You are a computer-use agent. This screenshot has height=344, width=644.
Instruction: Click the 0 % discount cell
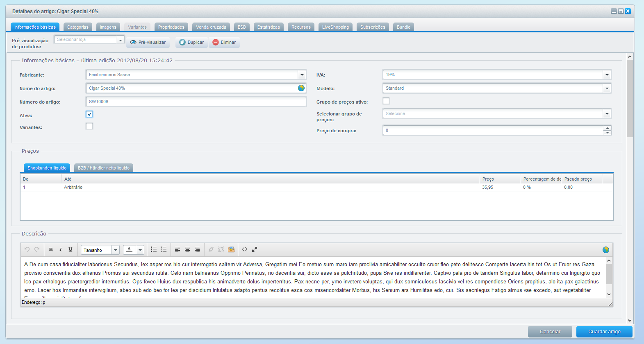(541, 187)
